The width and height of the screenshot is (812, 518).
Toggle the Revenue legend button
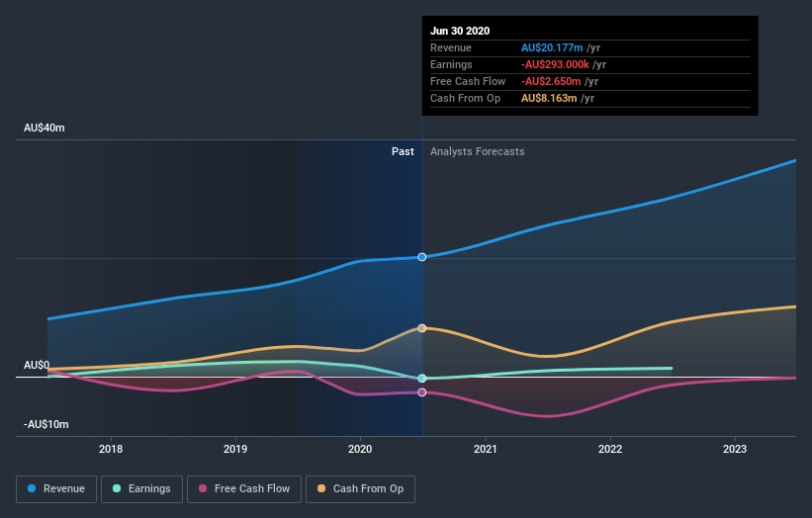tap(56, 489)
